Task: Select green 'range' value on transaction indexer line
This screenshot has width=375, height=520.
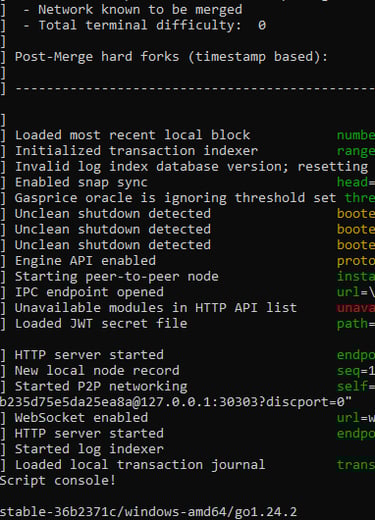Action: [356, 151]
